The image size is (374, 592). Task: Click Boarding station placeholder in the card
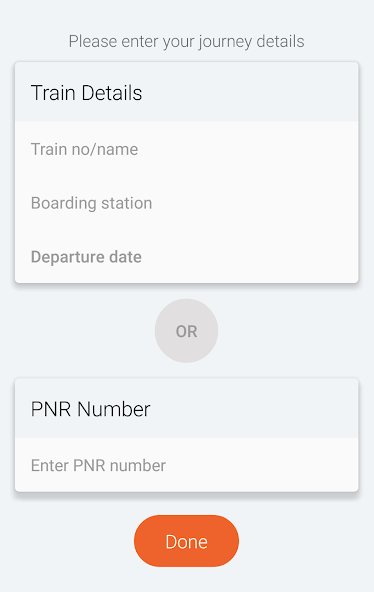(x=91, y=203)
